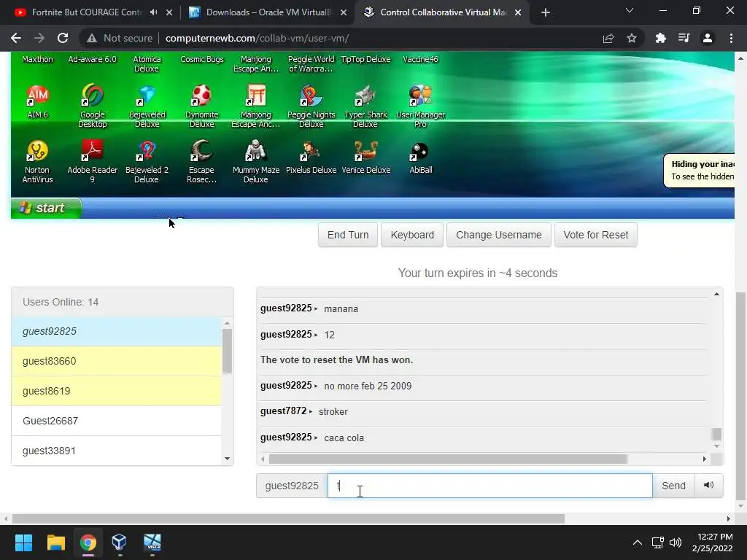Show hidden tray icons chevron
Viewport: 747px width, 560px height.
[637, 542]
